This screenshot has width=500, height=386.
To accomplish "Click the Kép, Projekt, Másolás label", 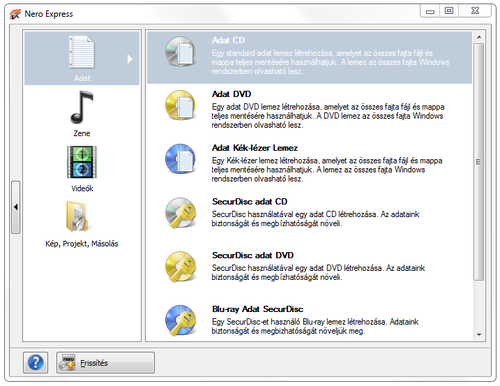I will (82, 244).
